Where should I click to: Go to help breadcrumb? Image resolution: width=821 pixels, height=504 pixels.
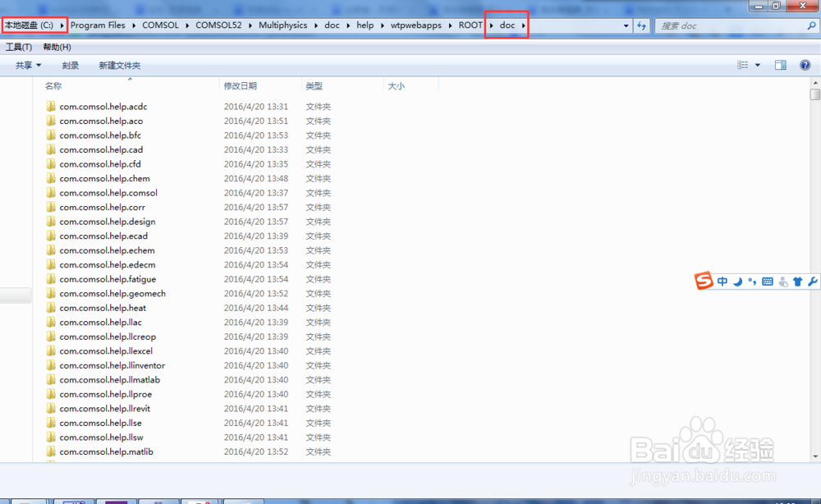coord(365,25)
